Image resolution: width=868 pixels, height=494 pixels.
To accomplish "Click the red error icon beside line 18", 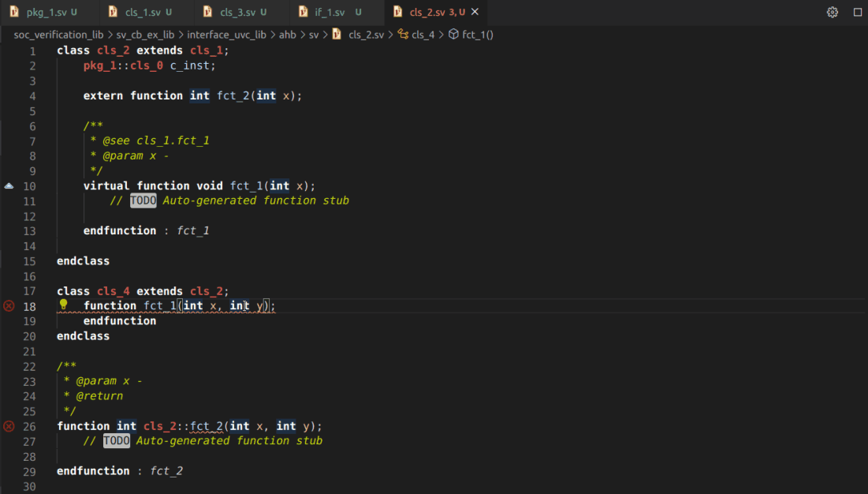I will (x=8, y=306).
